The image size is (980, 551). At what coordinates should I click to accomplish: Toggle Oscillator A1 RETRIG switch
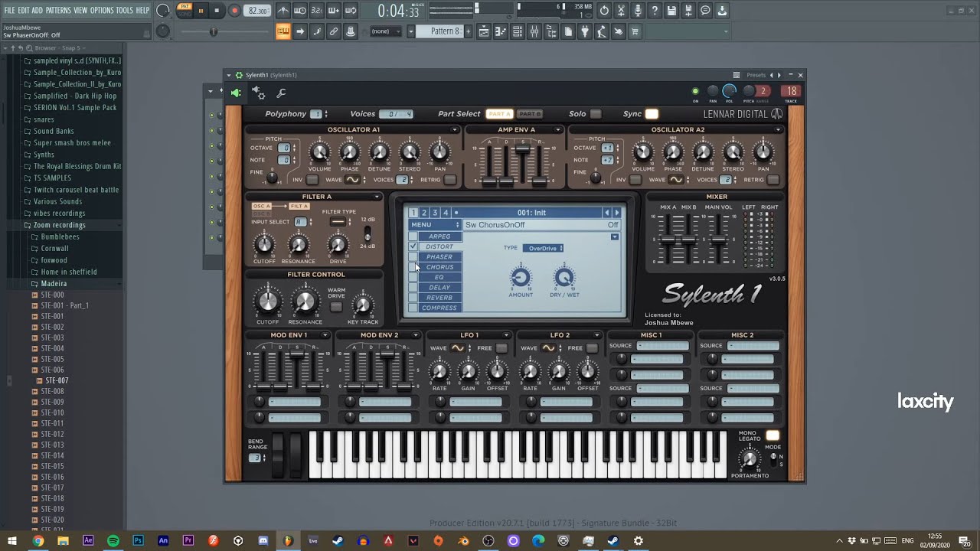tap(450, 180)
